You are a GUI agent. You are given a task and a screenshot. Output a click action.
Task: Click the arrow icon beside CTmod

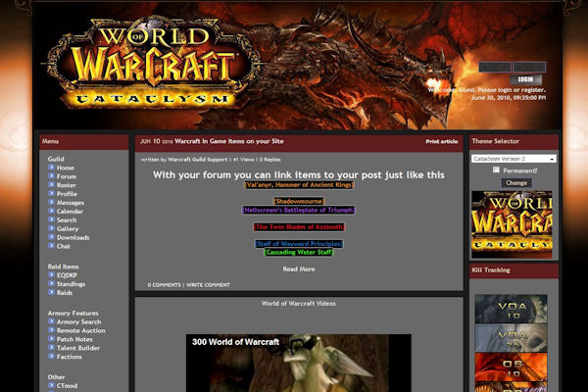51,385
